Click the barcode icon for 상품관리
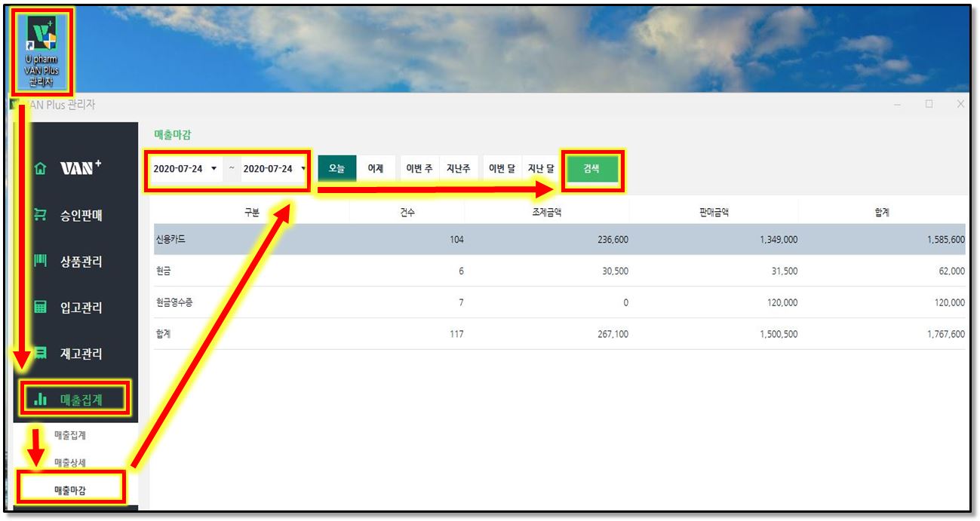Viewport: 980px width, 521px height. pyautogui.click(x=40, y=262)
